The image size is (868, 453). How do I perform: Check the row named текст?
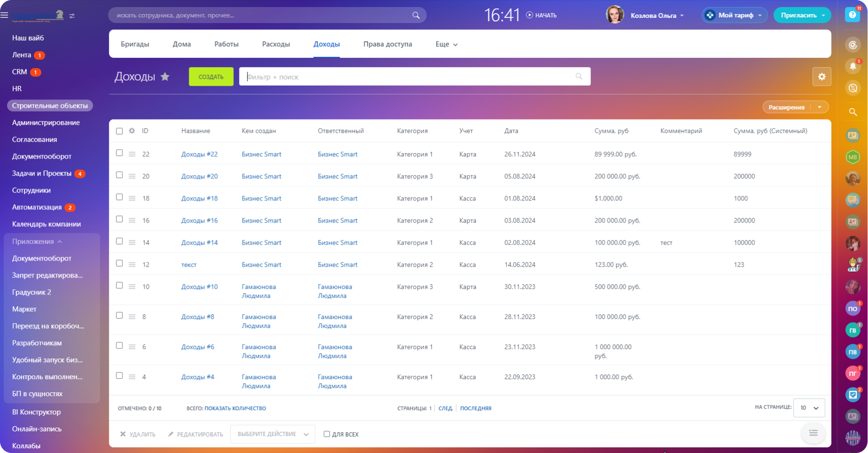(x=119, y=263)
